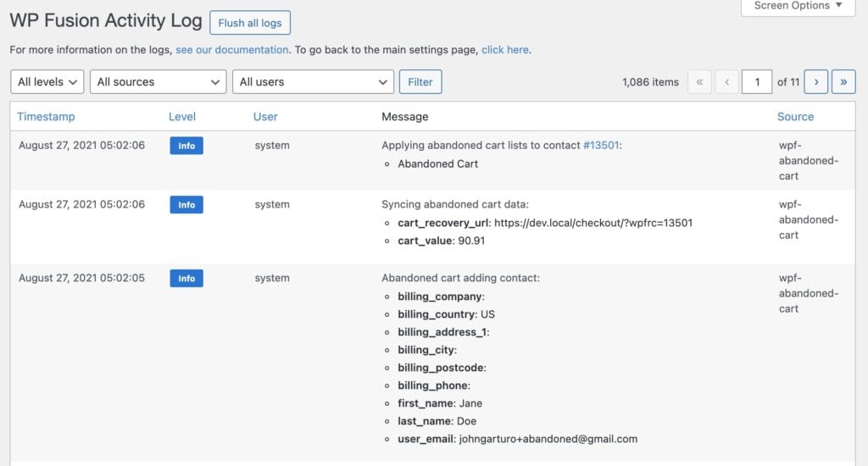
Task: Go to the next page of logs
Action: (816, 82)
